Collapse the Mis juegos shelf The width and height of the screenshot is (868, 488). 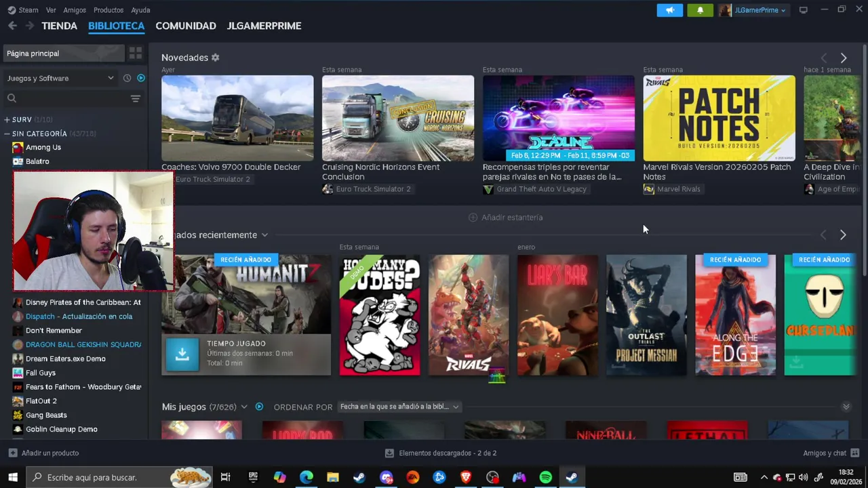point(846,407)
